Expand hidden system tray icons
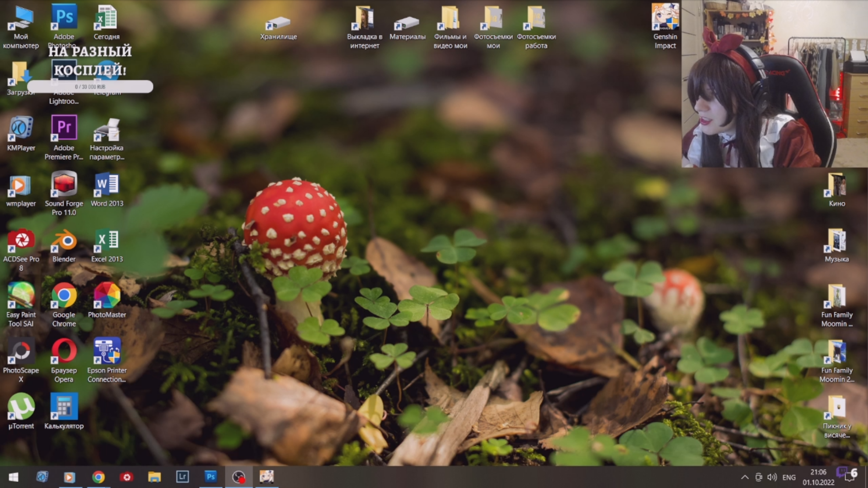This screenshot has height=488, width=868. [744, 477]
